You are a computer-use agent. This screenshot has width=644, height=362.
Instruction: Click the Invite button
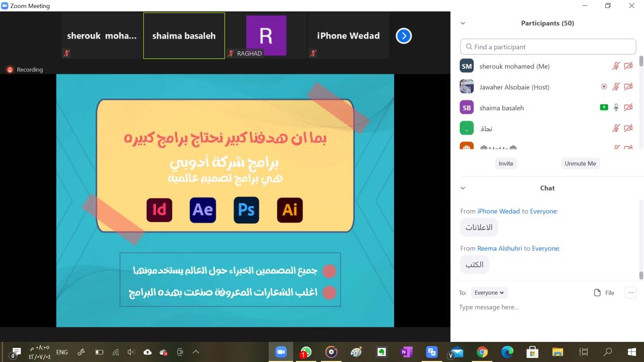pos(506,163)
